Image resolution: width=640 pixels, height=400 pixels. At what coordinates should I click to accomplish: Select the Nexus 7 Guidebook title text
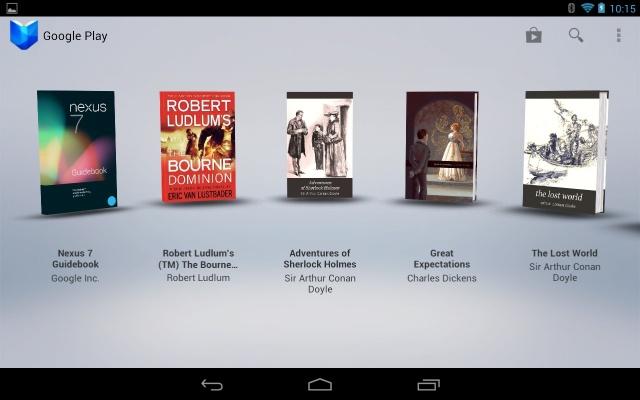pos(76,259)
